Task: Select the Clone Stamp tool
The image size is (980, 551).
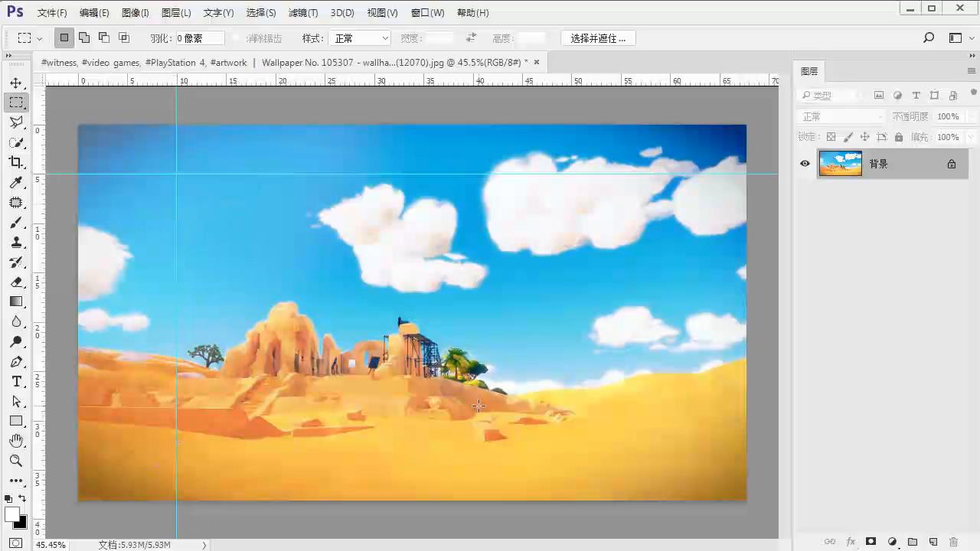Action: 16,242
